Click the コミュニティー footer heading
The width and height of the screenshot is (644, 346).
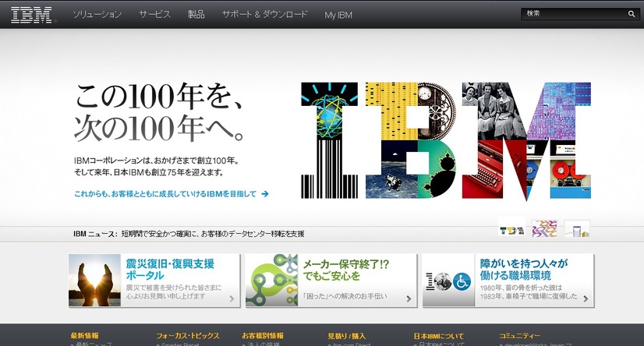[519, 336]
